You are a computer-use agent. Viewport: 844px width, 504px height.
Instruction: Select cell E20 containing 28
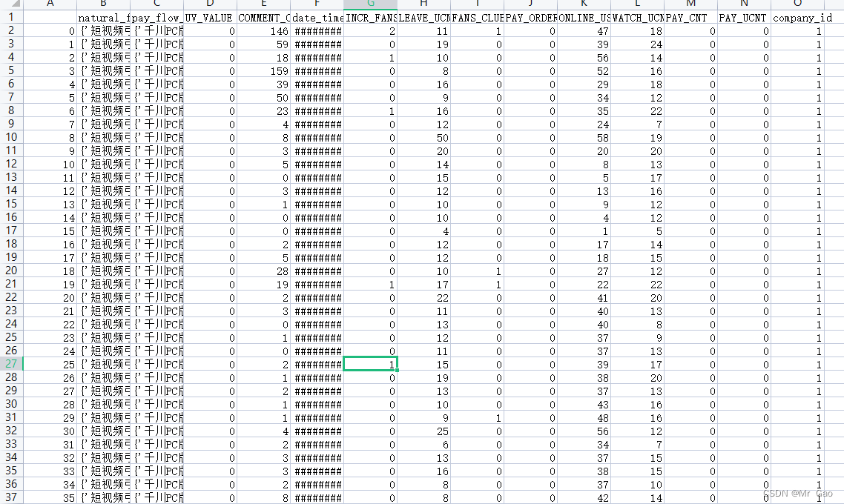(264, 271)
